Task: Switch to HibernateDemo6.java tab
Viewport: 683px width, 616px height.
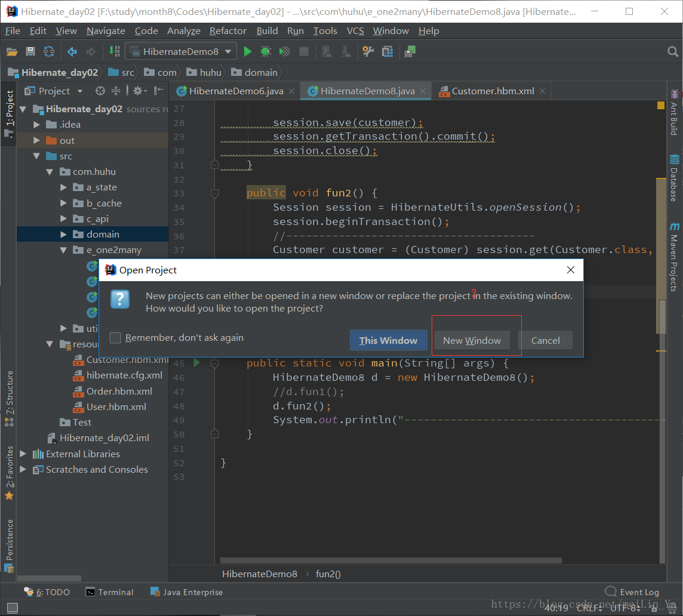Action: [236, 91]
